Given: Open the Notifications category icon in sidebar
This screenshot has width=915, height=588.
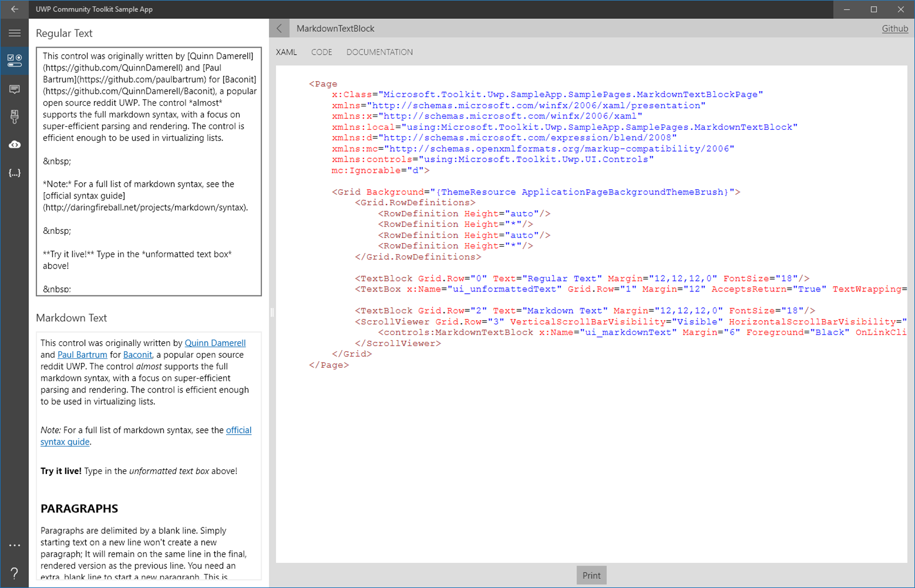Looking at the screenshot, I should [15, 89].
